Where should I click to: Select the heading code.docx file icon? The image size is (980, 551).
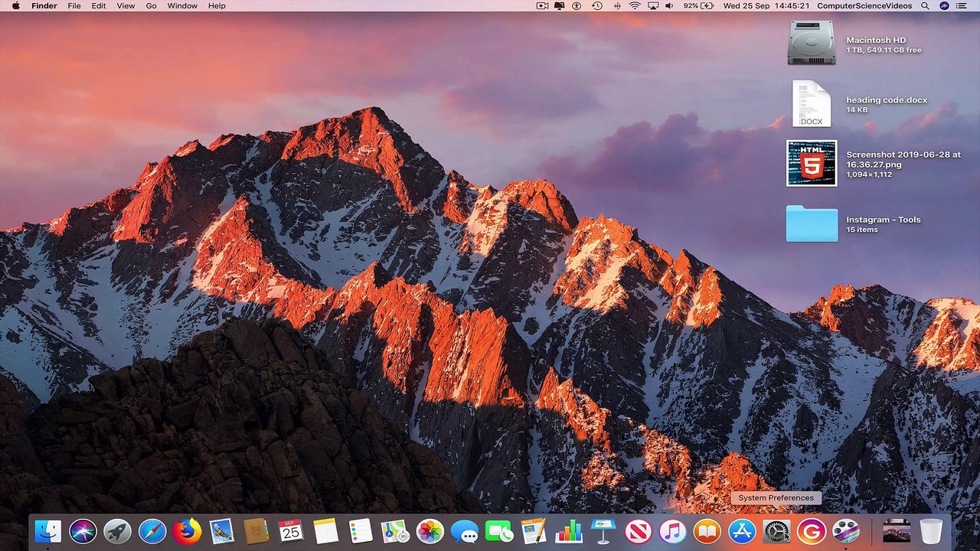point(811,103)
